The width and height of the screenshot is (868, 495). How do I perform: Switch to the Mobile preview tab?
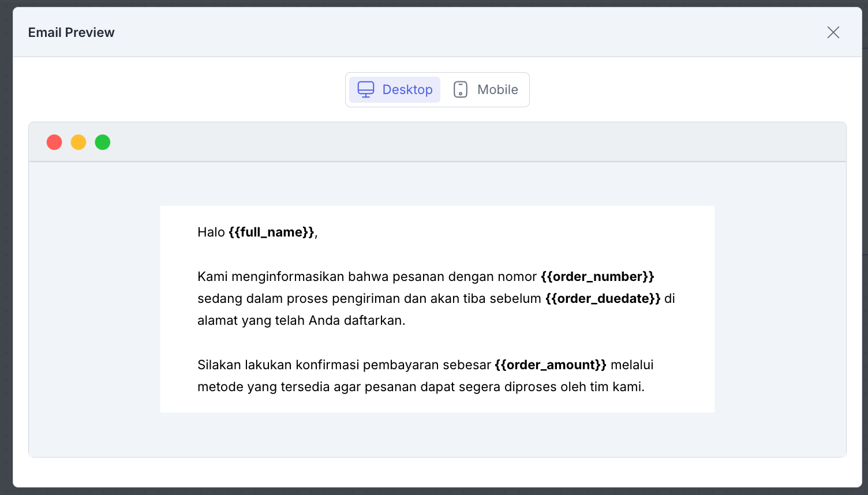tap(485, 89)
